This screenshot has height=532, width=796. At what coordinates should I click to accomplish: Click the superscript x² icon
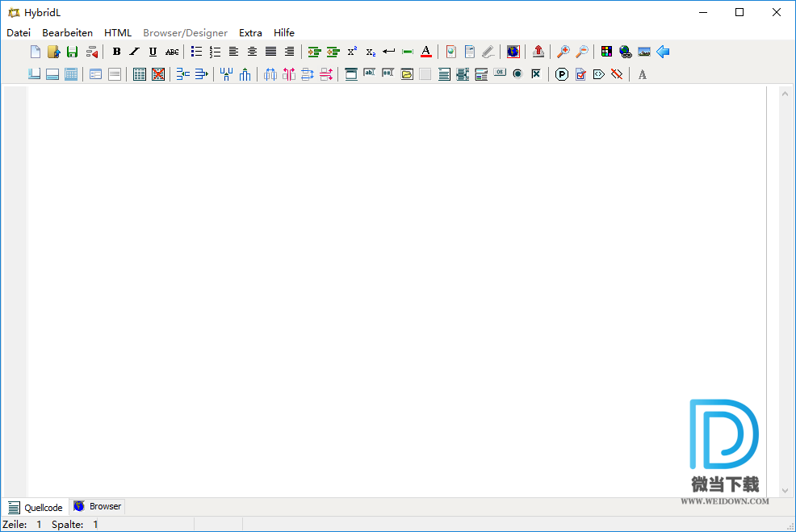tap(352, 52)
